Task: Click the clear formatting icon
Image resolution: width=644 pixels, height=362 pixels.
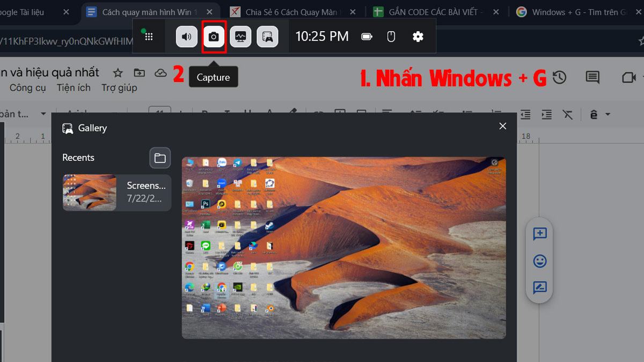Action: pos(568,114)
